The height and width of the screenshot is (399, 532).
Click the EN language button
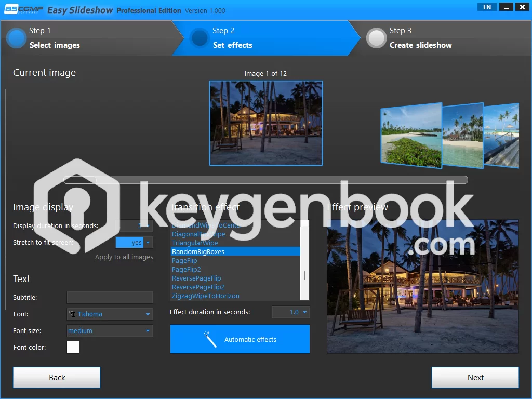[487, 7]
